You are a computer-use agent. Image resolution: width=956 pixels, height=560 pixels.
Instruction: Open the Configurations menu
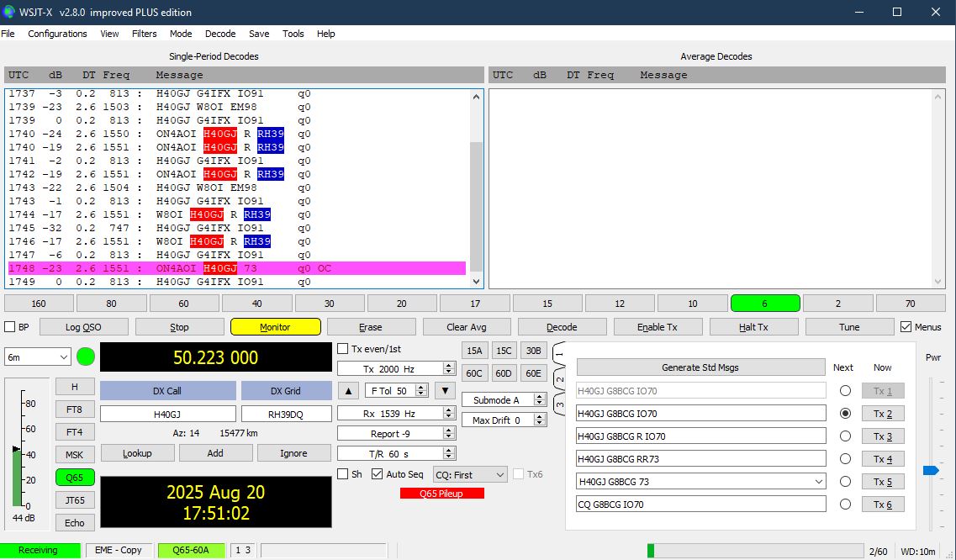[x=57, y=34]
